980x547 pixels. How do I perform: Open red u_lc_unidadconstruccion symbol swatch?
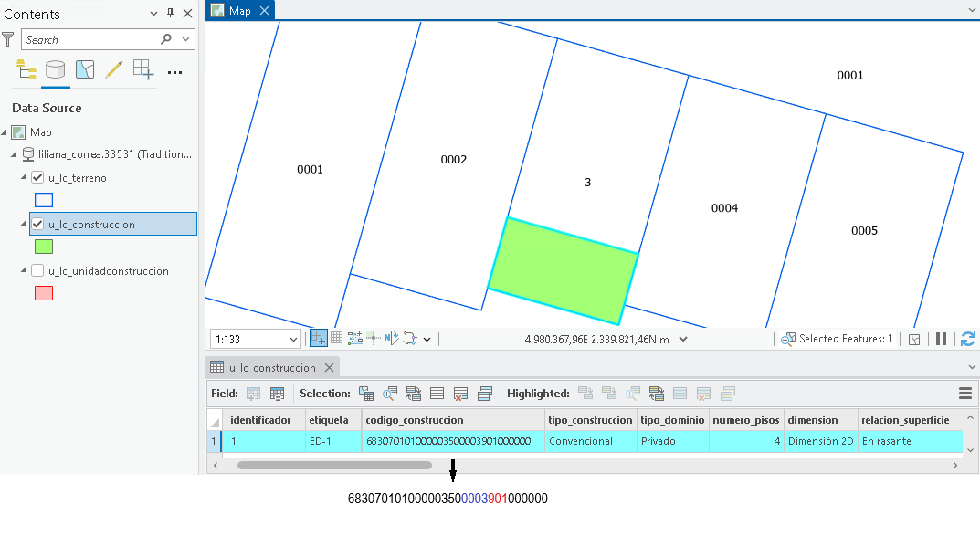[44, 293]
